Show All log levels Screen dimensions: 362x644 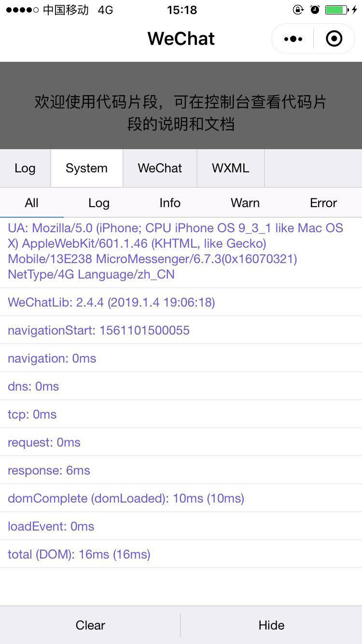click(x=31, y=203)
